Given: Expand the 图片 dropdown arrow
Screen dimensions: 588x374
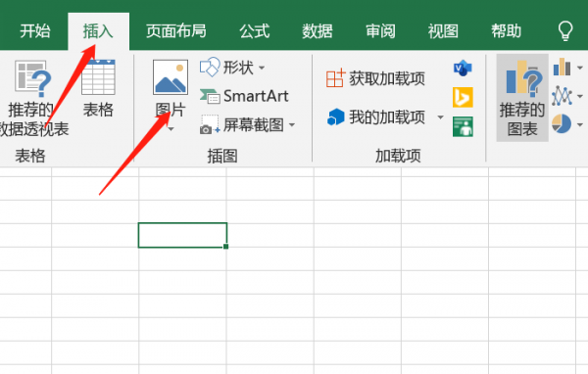Looking at the screenshot, I should tap(171, 129).
